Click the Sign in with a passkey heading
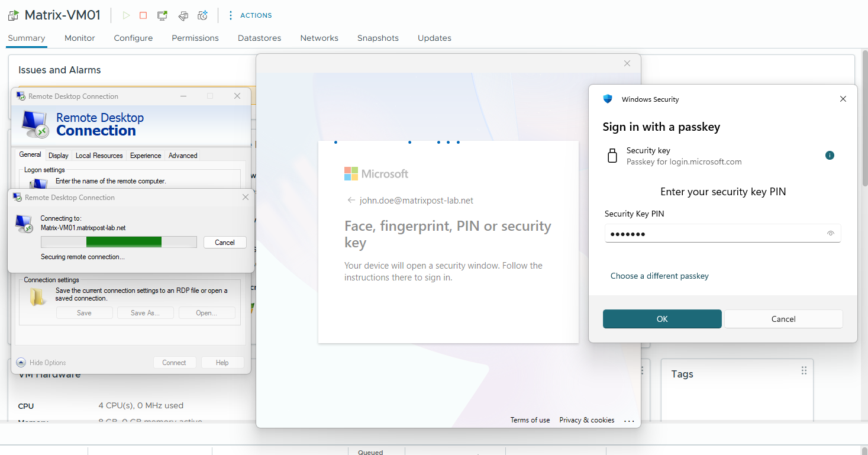The width and height of the screenshot is (868, 455). tap(662, 127)
